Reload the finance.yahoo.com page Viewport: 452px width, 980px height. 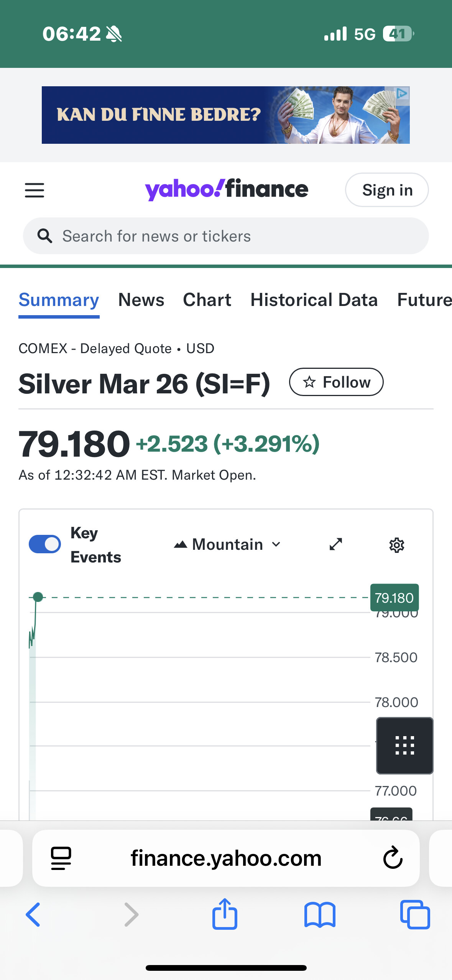pyautogui.click(x=393, y=858)
